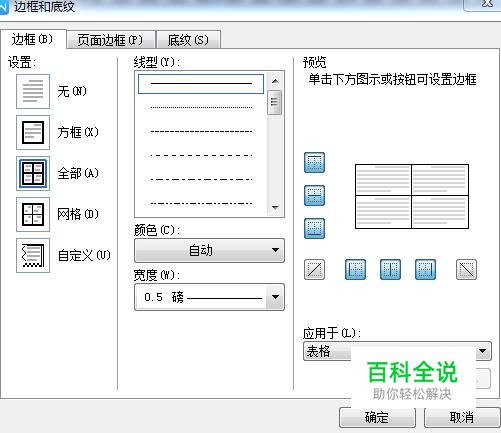This screenshot has height=433, width=501.
Task: Click the line style list scroll-up arrow
Action: 275,81
